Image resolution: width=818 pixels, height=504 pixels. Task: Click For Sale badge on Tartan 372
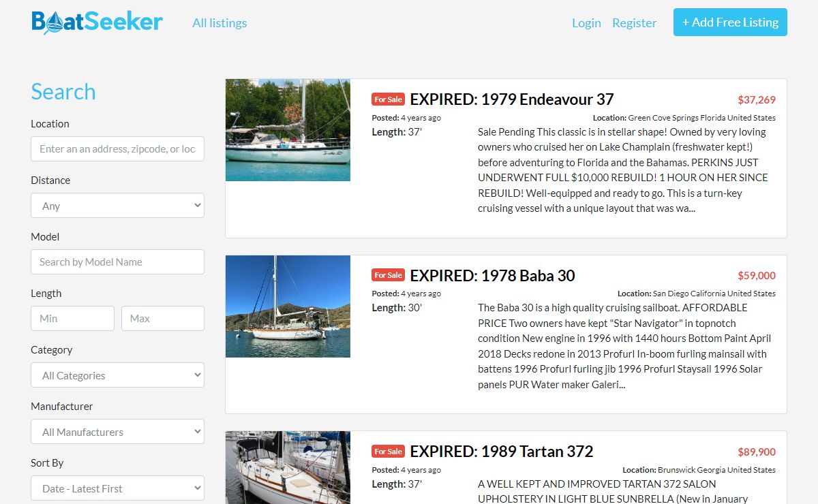point(389,452)
